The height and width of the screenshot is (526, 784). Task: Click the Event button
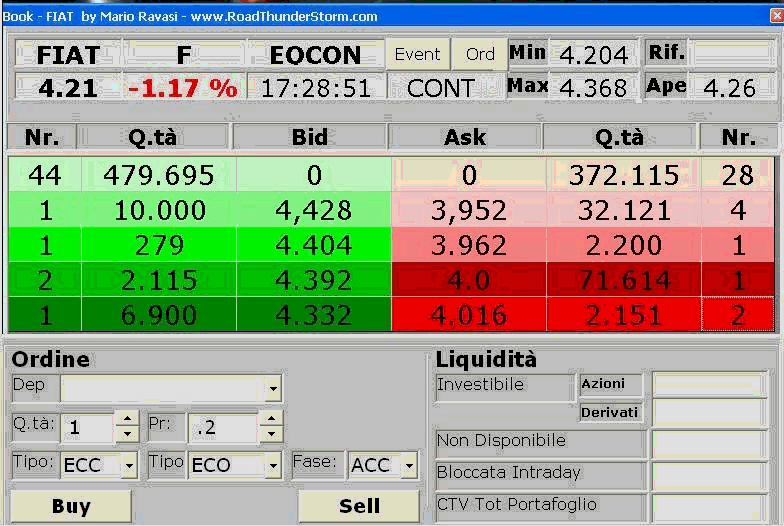pos(418,54)
